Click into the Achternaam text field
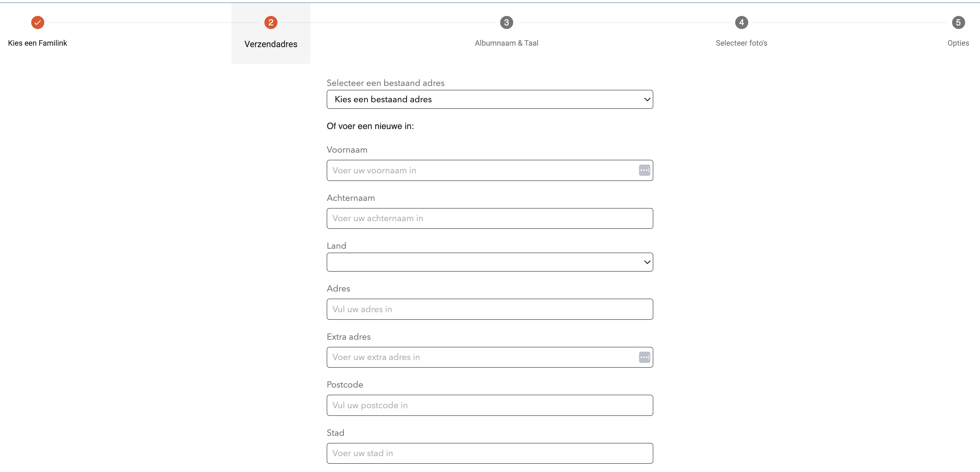Image resolution: width=980 pixels, height=472 pixels. (x=490, y=218)
